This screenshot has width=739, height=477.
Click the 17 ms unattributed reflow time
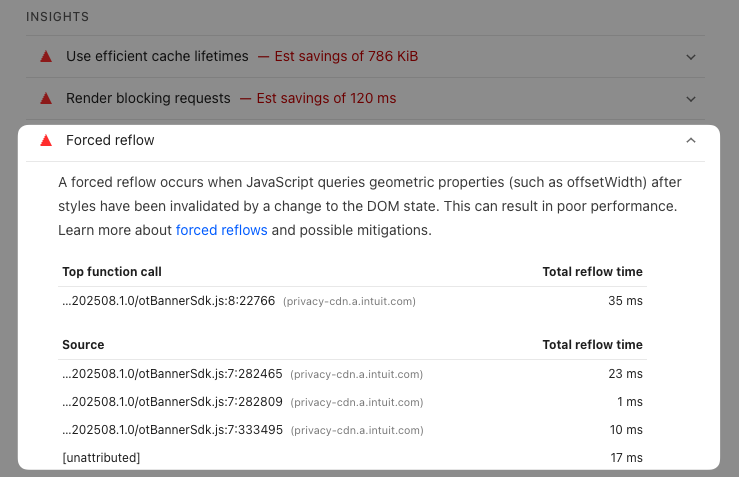(627, 458)
